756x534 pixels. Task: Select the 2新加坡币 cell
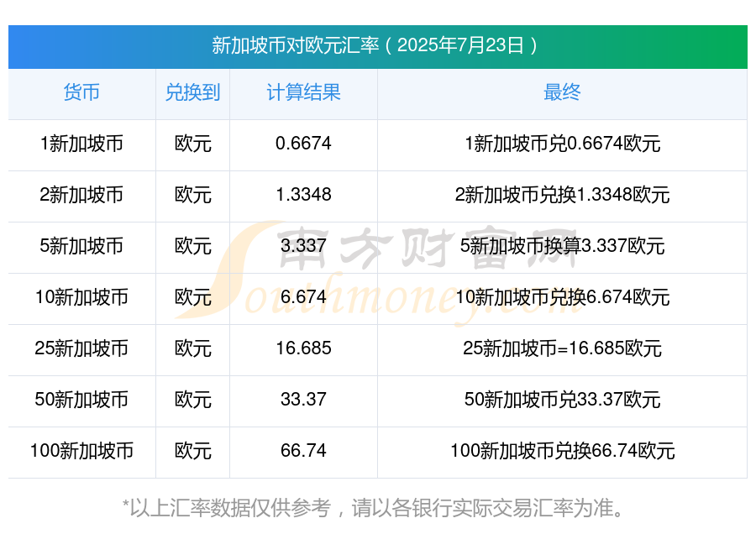pyautogui.click(x=81, y=195)
